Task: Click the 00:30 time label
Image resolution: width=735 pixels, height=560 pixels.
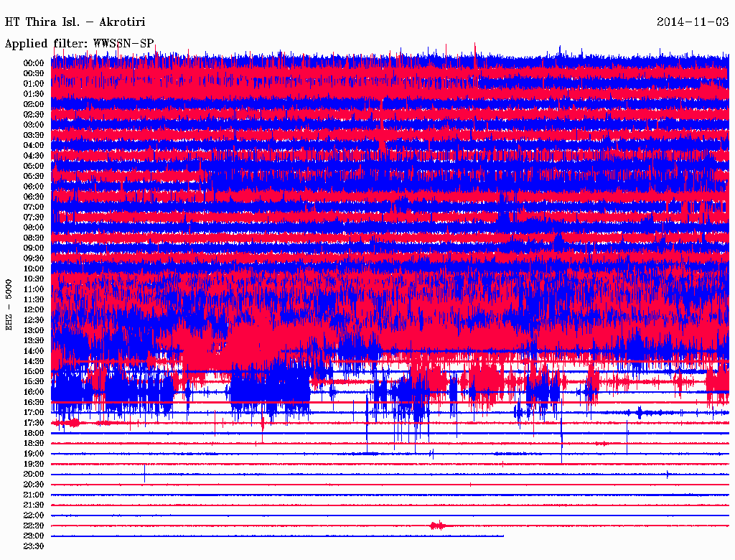Action: click(x=34, y=74)
